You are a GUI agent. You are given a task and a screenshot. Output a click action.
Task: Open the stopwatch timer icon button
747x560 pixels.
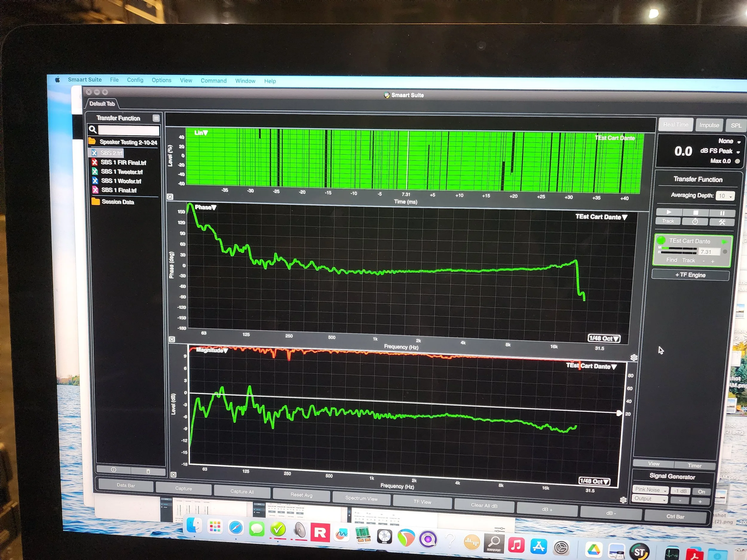point(695,222)
